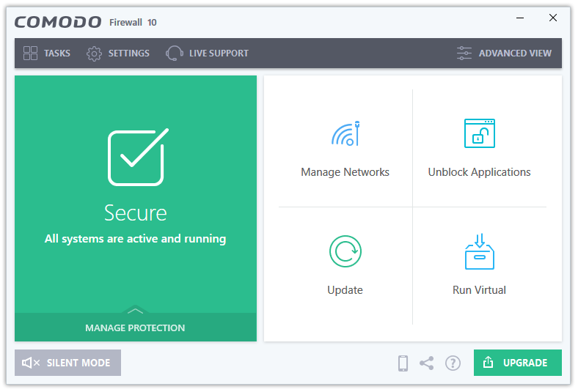578x392 pixels.
Task: Launch Run Virtual box icon
Action: [479, 251]
